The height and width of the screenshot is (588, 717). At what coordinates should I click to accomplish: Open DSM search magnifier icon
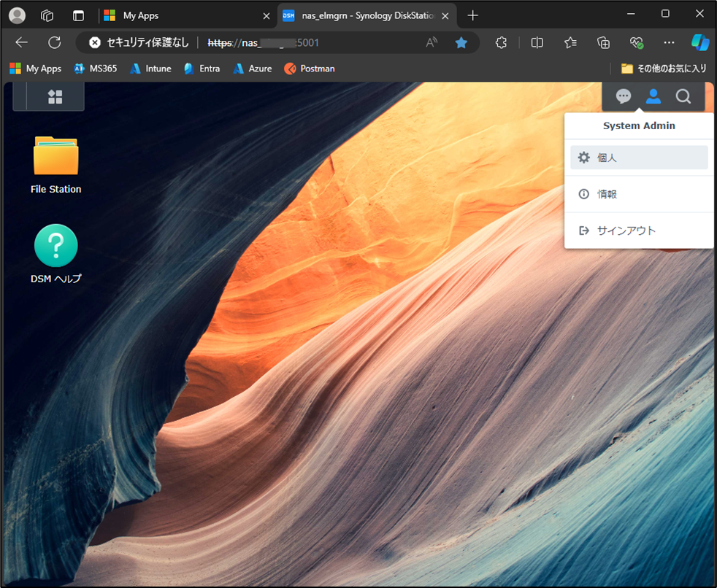[683, 96]
